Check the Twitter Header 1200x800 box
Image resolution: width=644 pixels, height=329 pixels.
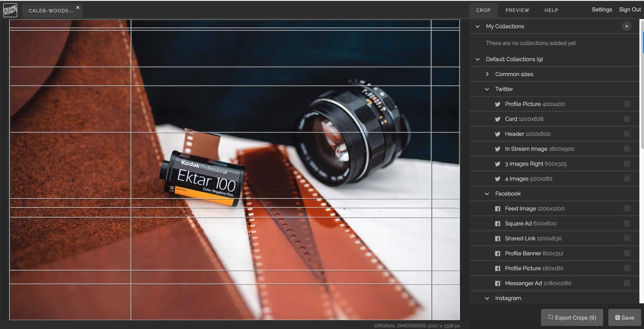627,134
